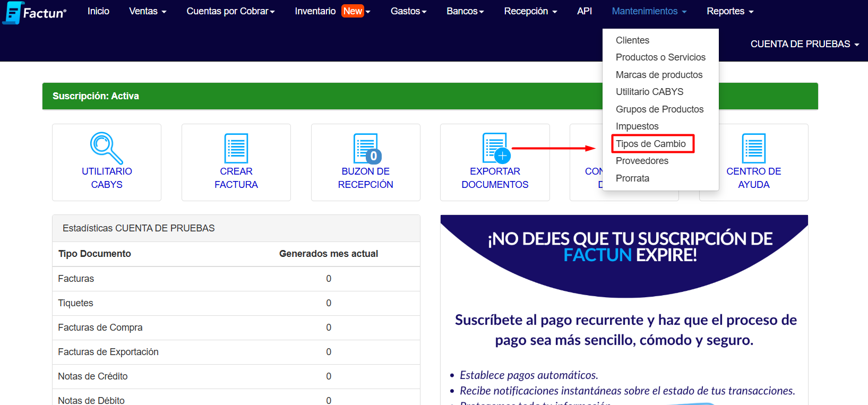Open the CREAR FACTURA link

pos(236,178)
